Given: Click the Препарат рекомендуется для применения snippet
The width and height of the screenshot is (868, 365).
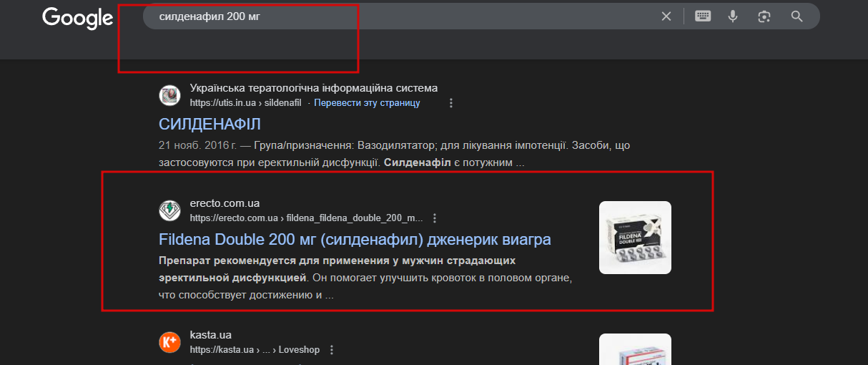Looking at the screenshot, I should click(365, 277).
